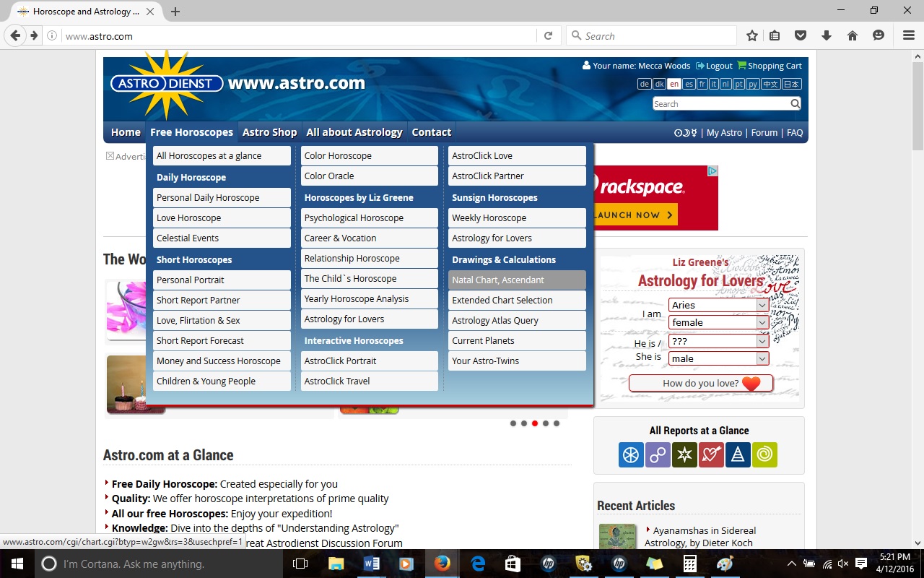Switch site language to Italian (it)

tap(713, 84)
